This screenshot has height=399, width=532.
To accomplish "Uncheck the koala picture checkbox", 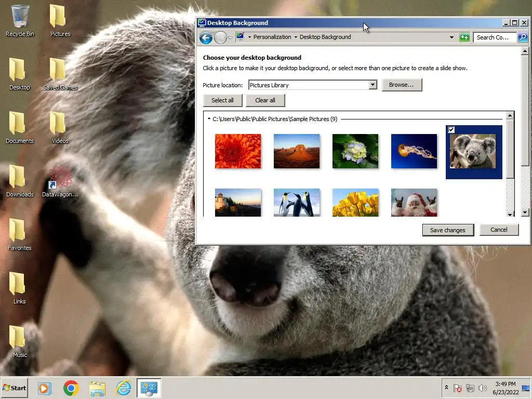I will point(451,129).
